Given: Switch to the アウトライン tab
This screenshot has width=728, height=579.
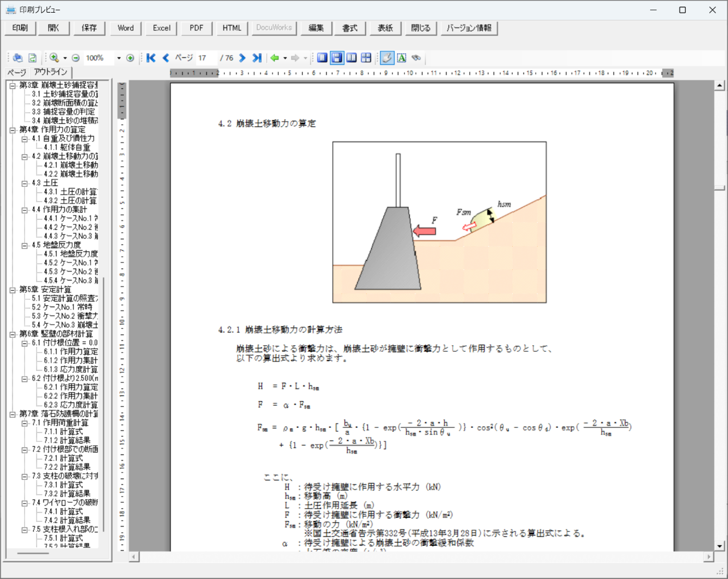Looking at the screenshot, I should coord(51,73).
